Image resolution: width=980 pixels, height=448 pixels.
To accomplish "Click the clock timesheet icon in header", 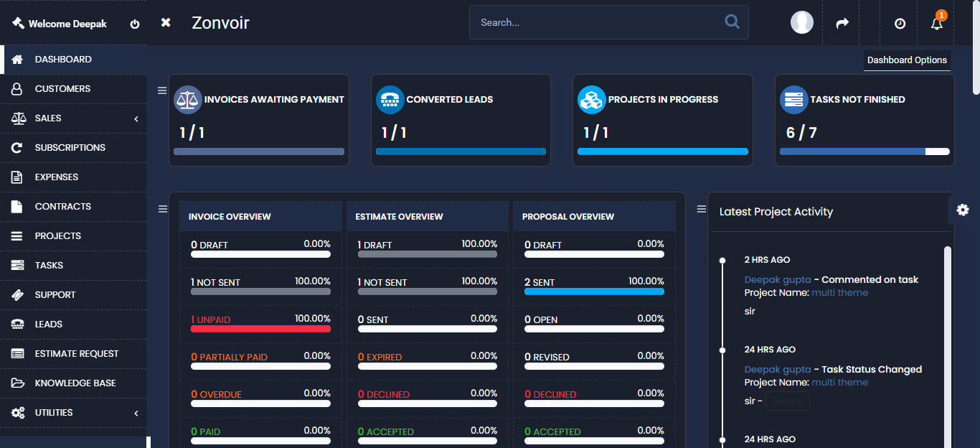I will click(900, 24).
